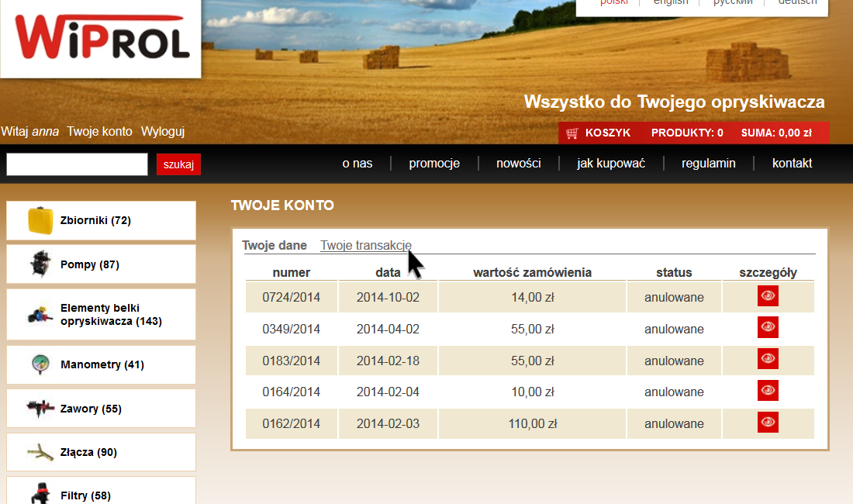Click the gauge icon beside Manometry
This screenshot has height=504, width=853.
click(x=40, y=364)
